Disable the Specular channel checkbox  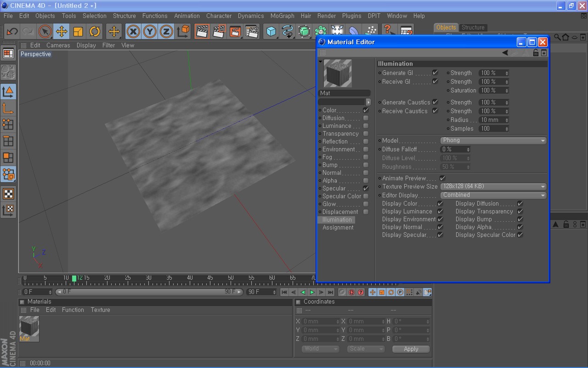coord(366,188)
